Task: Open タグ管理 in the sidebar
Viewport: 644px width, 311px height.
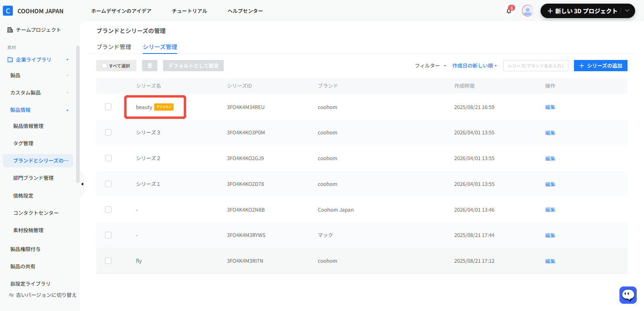Action: click(23, 143)
